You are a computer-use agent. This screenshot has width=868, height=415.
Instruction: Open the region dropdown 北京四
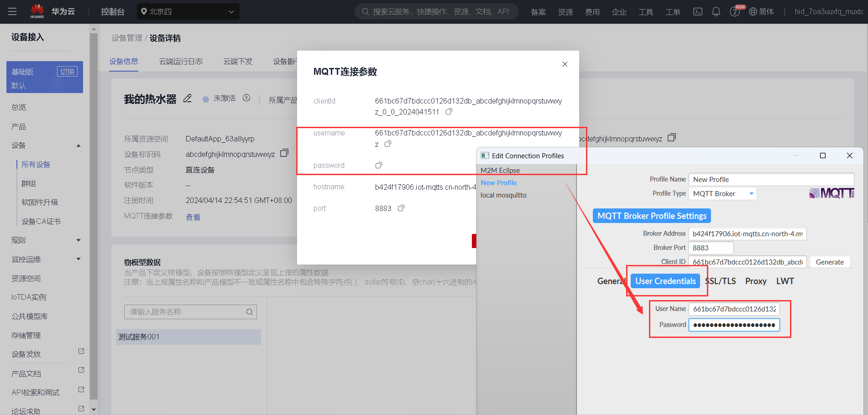click(188, 11)
